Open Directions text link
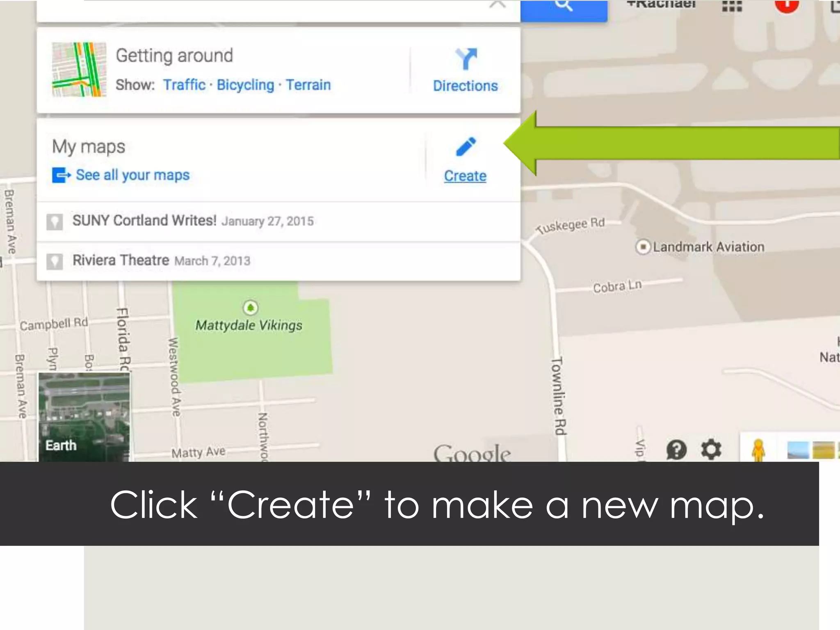This screenshot has width=840, height=630. [x=466, y=86]
